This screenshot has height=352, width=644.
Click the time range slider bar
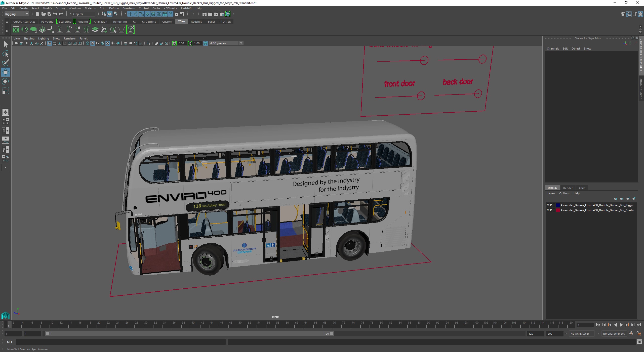pos(189,334)
